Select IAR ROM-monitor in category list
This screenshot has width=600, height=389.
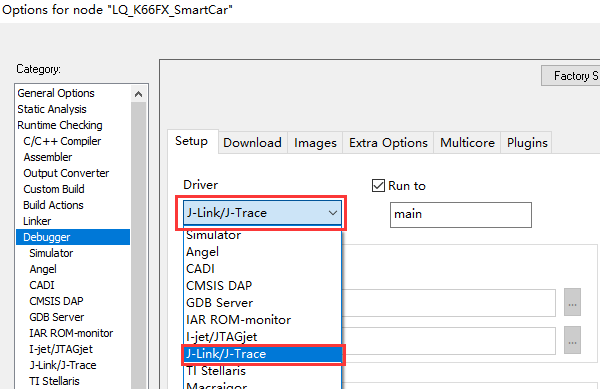pyautogui.click(x=71, y=334)
